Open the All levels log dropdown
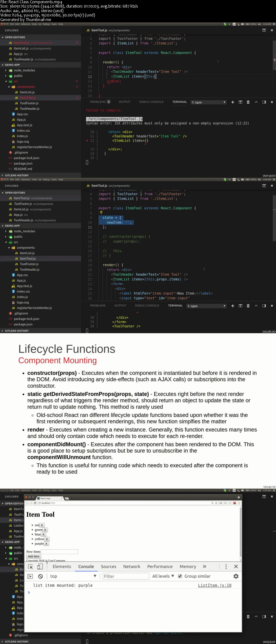Image resolution: width=276 pixels, height=644 pixels. (x=163, y=576)
